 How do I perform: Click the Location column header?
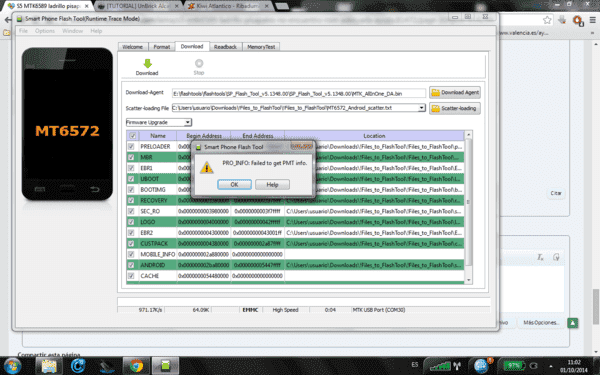point(374,135)
